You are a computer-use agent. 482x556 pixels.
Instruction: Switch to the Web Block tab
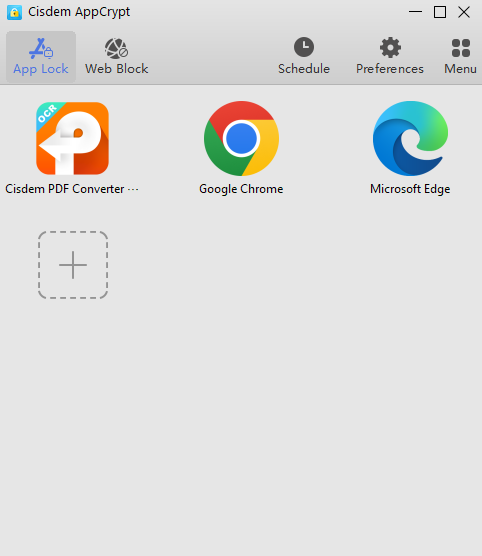(116, 57)
